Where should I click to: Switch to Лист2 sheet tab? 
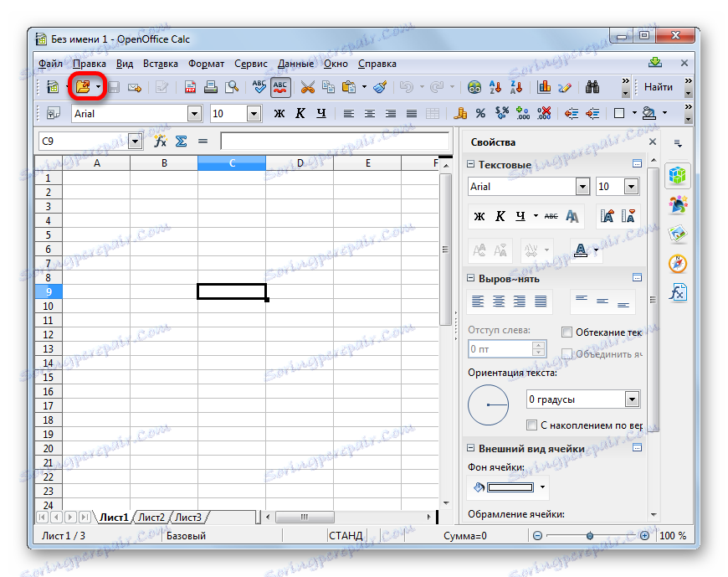(151, 517)
